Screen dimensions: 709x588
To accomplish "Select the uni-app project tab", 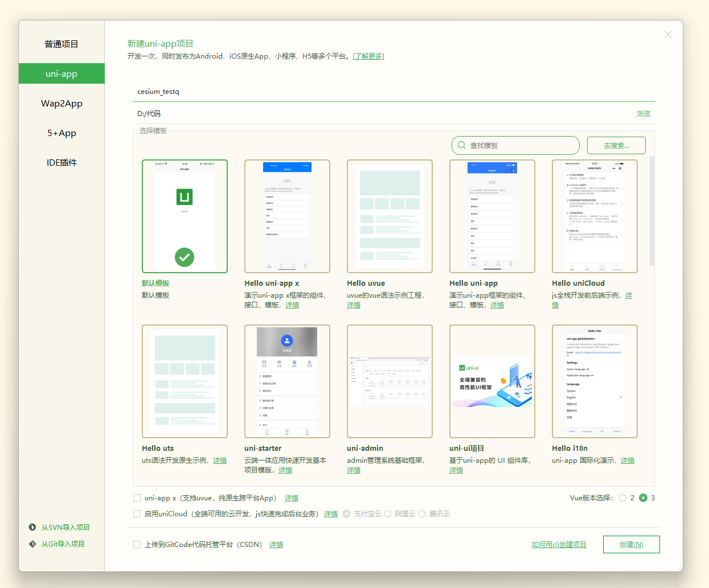I will point(62,73).
